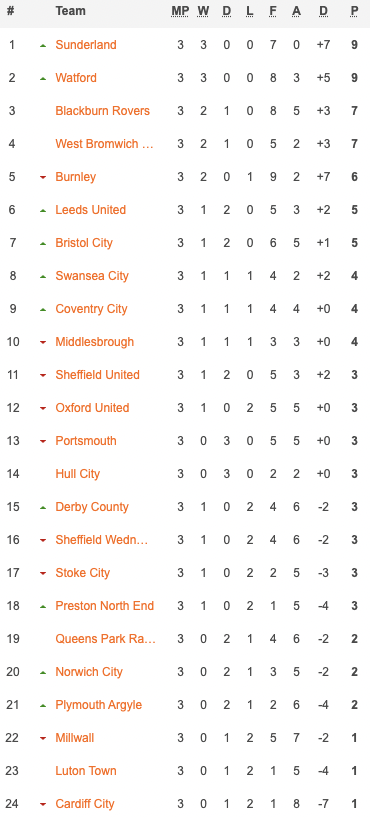Screen dimensions: 370x818
Task: Open the Preston North End link
Action: click(x=105, y=606)
